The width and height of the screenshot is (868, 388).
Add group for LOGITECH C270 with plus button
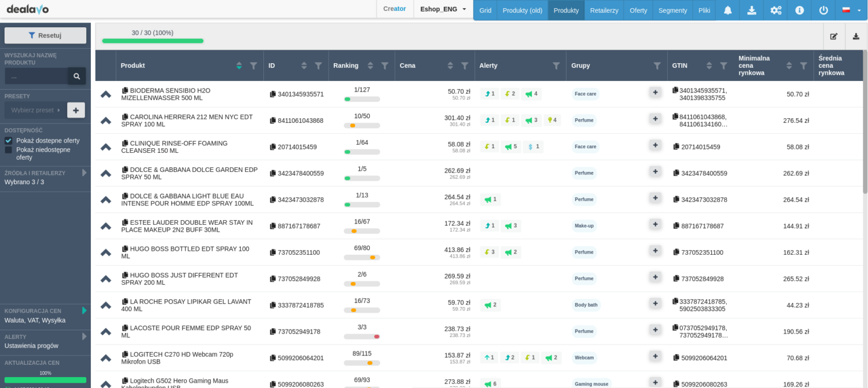pyautogui.click(x=655, y=356)
